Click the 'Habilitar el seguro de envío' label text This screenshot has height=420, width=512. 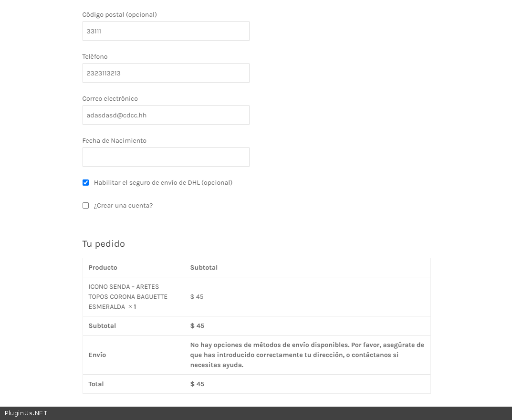(163, 183)
